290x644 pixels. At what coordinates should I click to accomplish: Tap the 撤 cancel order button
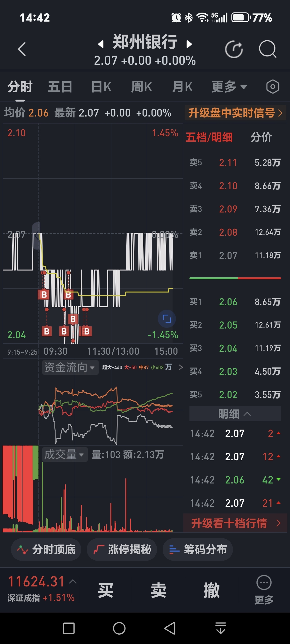tap(211, 590)
